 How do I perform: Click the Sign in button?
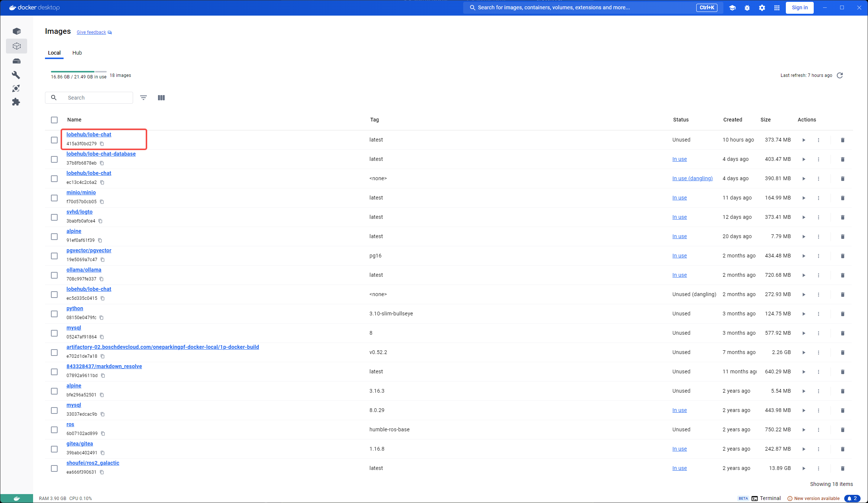point(800,8)
